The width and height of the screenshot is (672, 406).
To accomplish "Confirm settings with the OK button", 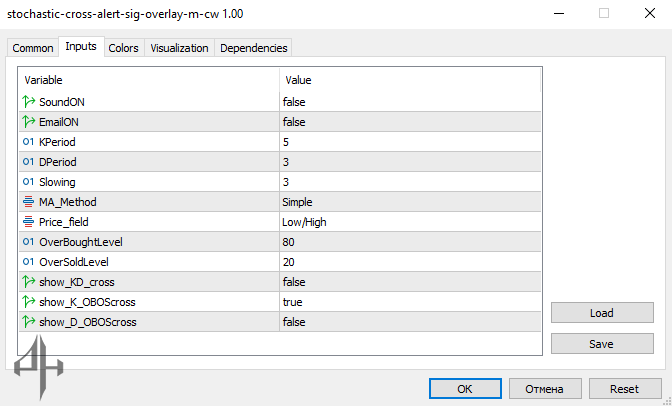I will pos(465,389).
